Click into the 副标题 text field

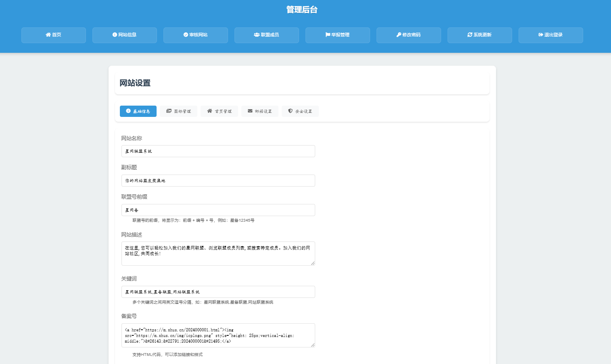pyautogui.click(x=218, y=181)
